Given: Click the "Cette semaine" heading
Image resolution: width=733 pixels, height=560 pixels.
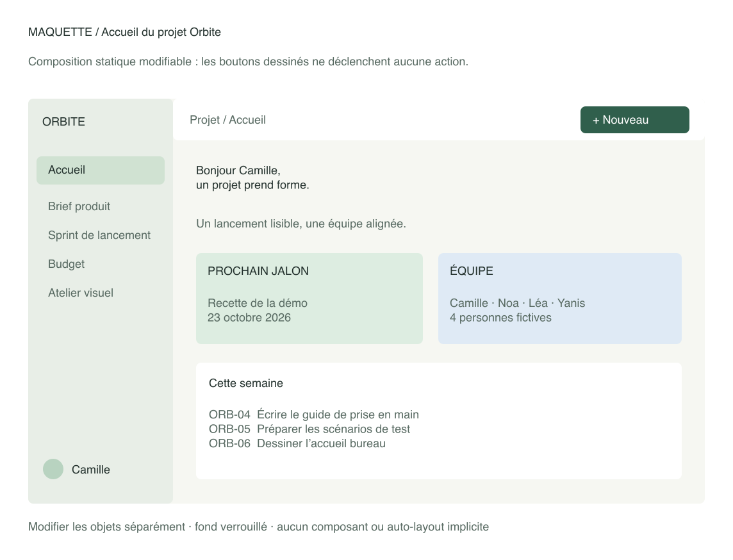Looking at the screenshot, I should (246, 383).
